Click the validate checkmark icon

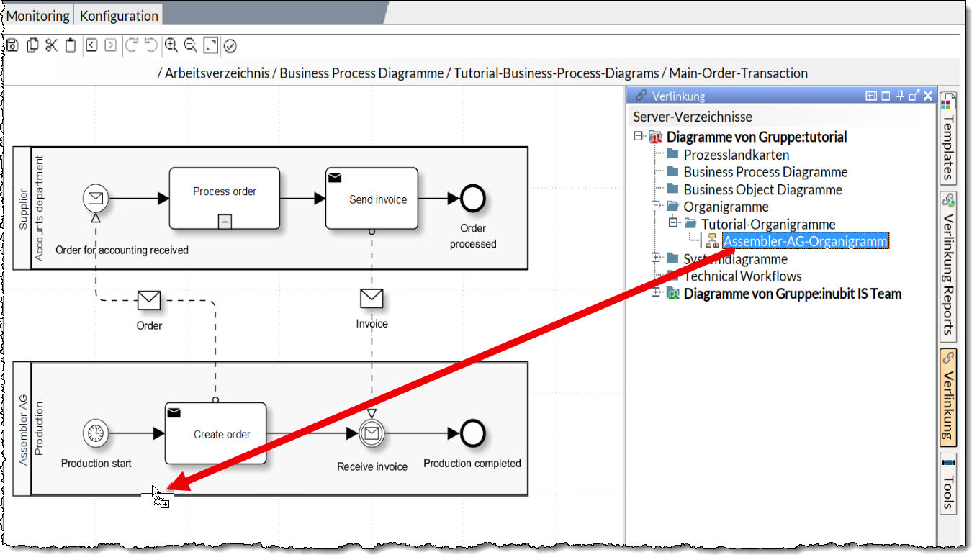click(230, 46)
